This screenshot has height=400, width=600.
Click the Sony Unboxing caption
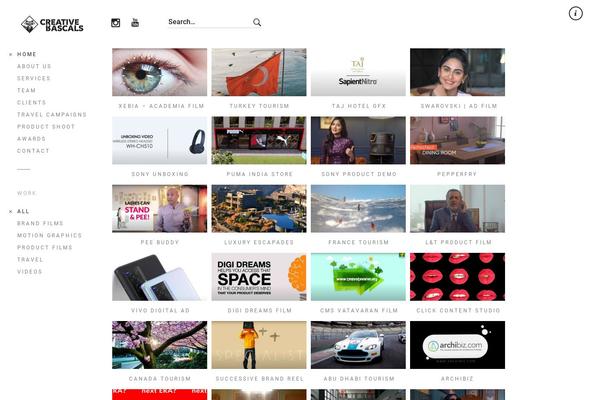pyautogui.click(x=160, y=174)
